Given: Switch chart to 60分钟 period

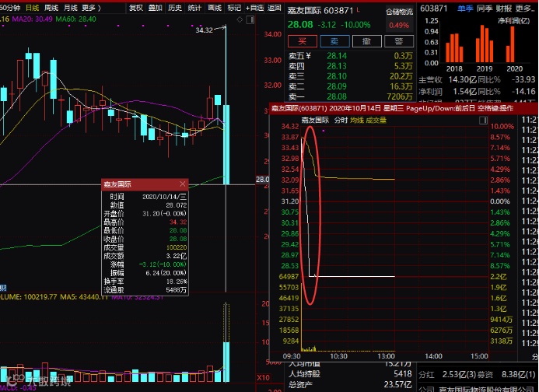Looking at the screenshot, I should tap(10, 8).
